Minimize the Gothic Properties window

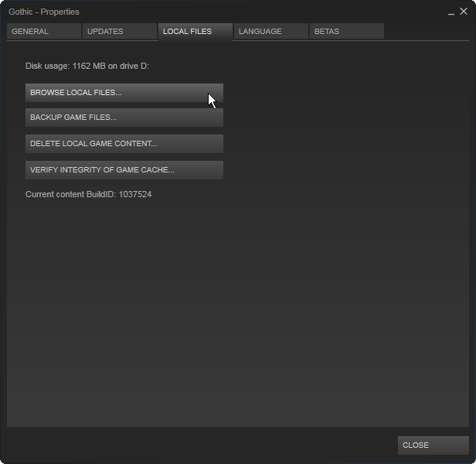(x=451, y=12)
